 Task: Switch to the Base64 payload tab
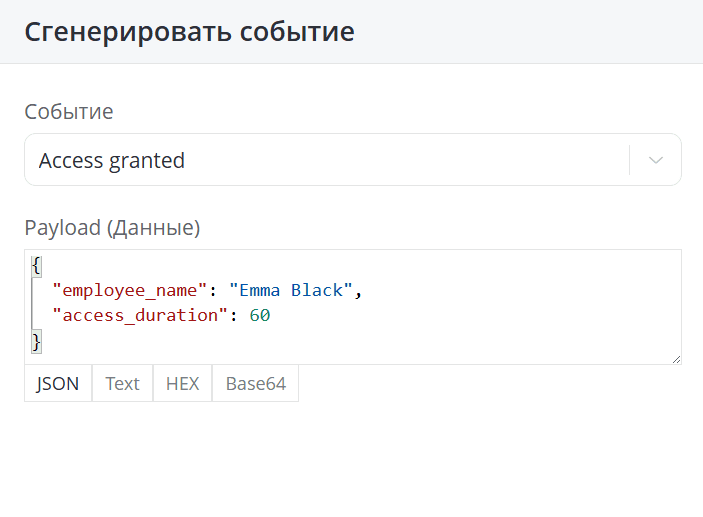(256, 383)
